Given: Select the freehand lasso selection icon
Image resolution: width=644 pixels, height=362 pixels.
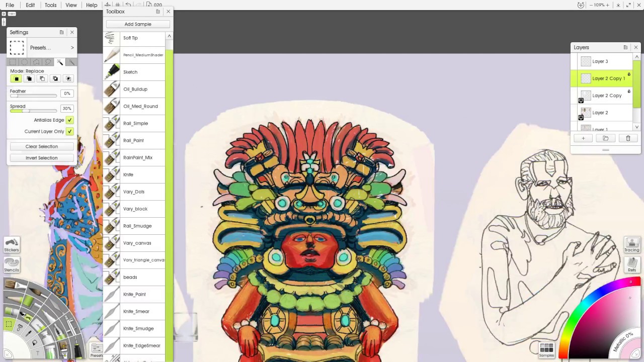Looking at the screenshot, I should [x=48, y=62].
